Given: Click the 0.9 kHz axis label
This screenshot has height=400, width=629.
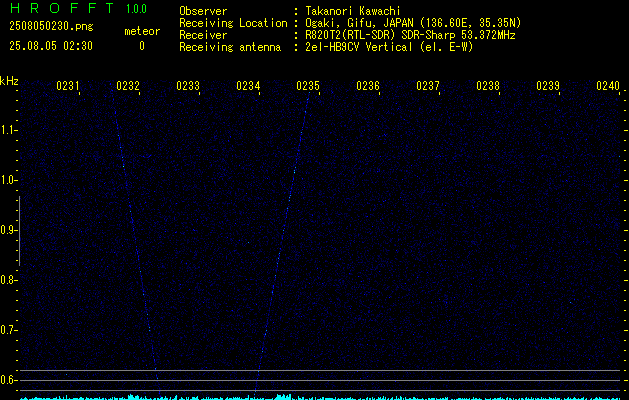Looking at the screenshot, I should (x=8, y=230).
